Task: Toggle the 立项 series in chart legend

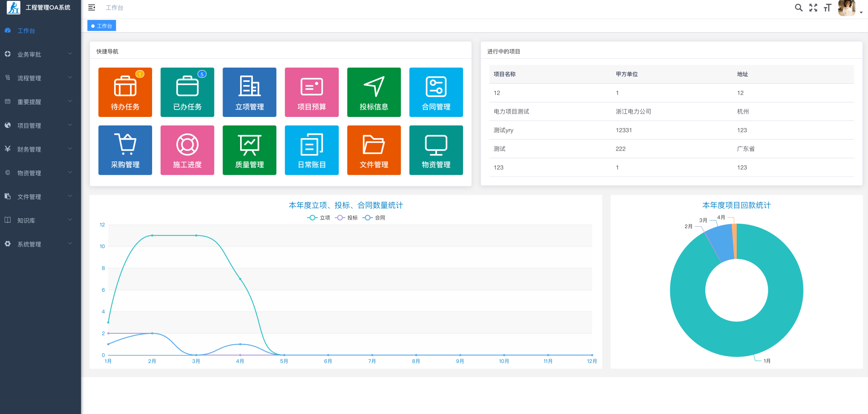Action: pos(319,218)
